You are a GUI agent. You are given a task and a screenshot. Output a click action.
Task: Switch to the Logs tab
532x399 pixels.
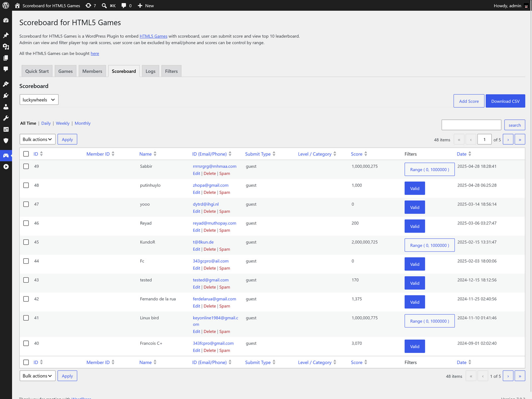tap(151, 71)
